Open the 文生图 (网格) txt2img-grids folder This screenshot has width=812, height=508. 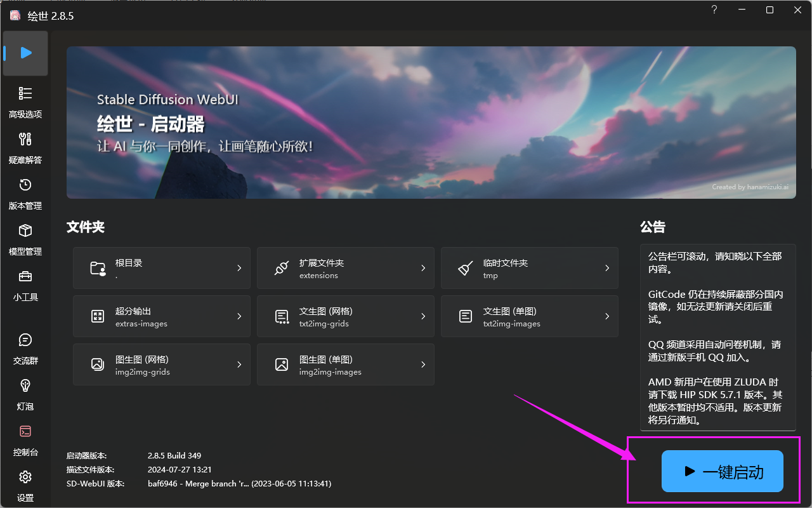click(x=346, y=316)
